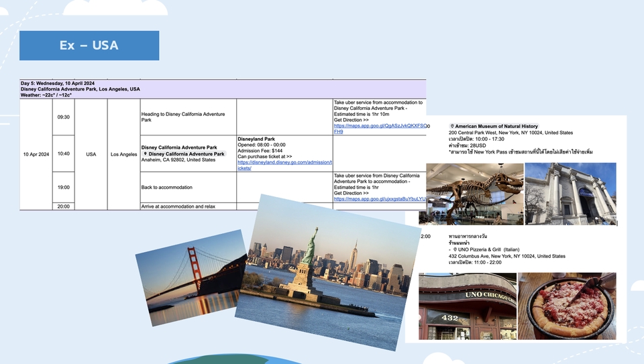Click the 10:00 - 17:30 opening hours line
This screenshot has height=364, width=644.
point(476,139)
